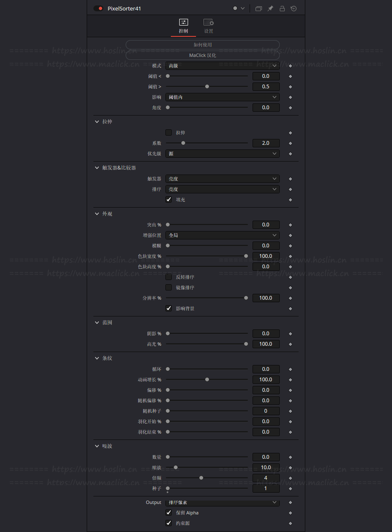Reset the node with the reset icon
The height and width of the screenshot is (532, 392).
click(x=294, y=8)
